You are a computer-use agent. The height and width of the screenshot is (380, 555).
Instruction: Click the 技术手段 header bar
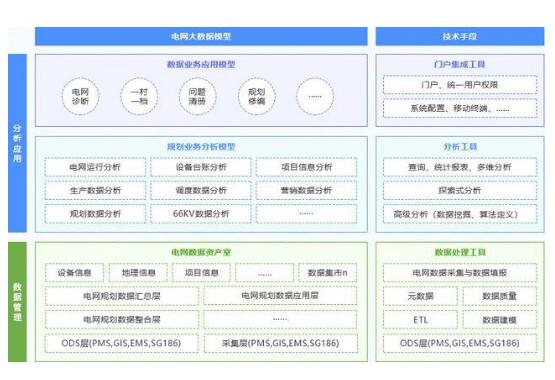click(x=460, y=36)
